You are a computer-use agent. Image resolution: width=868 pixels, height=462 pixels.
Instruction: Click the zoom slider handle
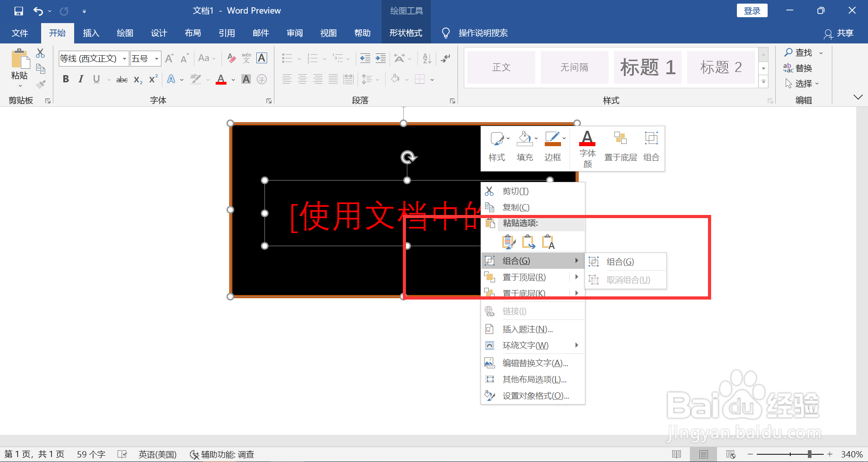[x=809, y=454]
